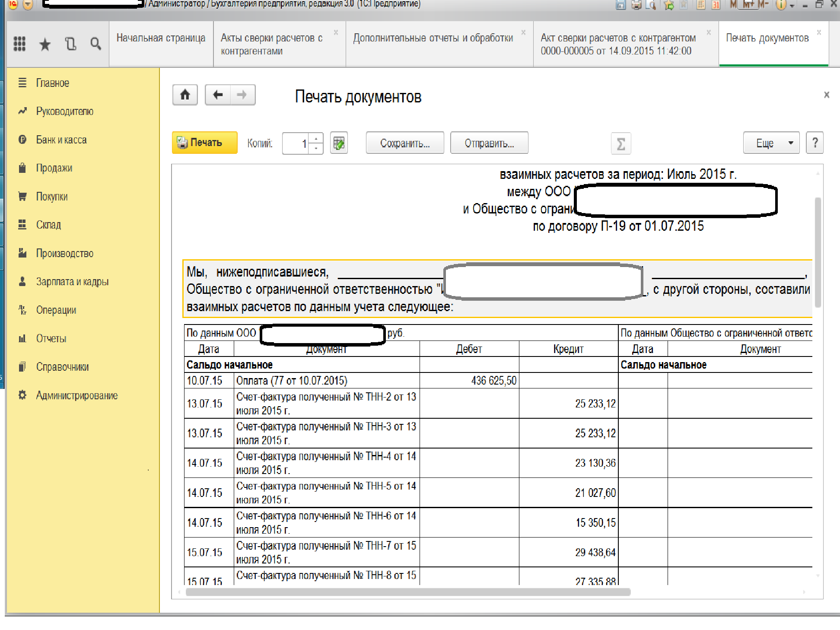This screenshot has width=840, height=630.
Task: Open the Производство section
Action: click(64, 253)
